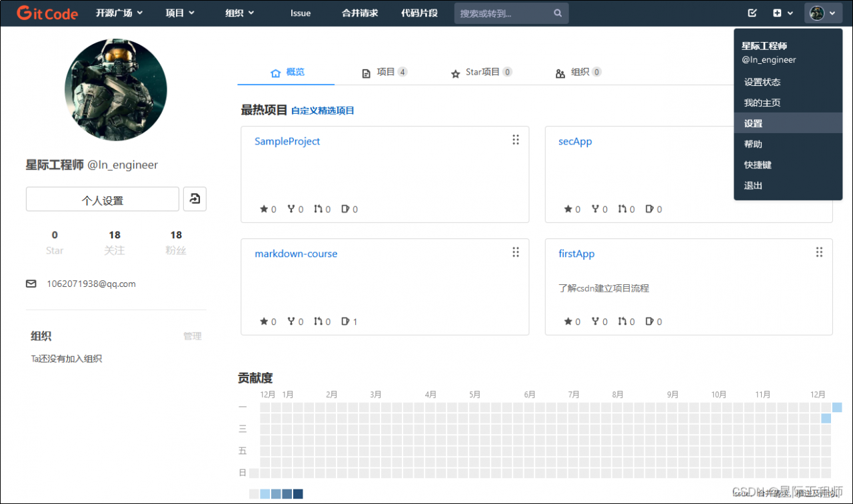This screenshot has height=504, width=853.
Task: Click the star icon on markdown-course card
Action: coord(264,322)
